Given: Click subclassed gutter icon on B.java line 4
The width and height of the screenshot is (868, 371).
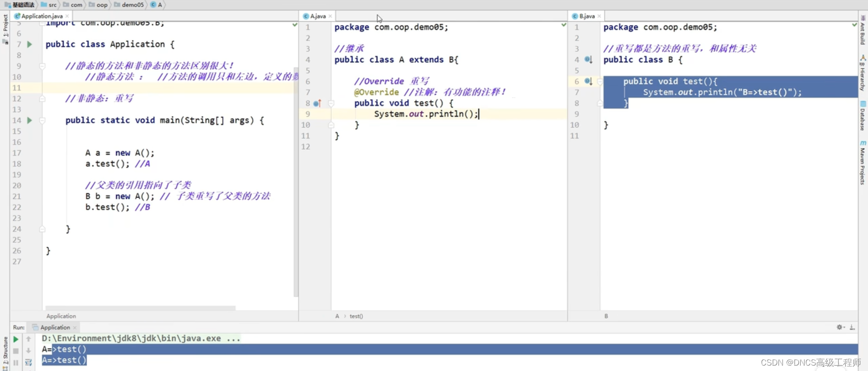Looking at the screenshot, I should click(588, 59).
